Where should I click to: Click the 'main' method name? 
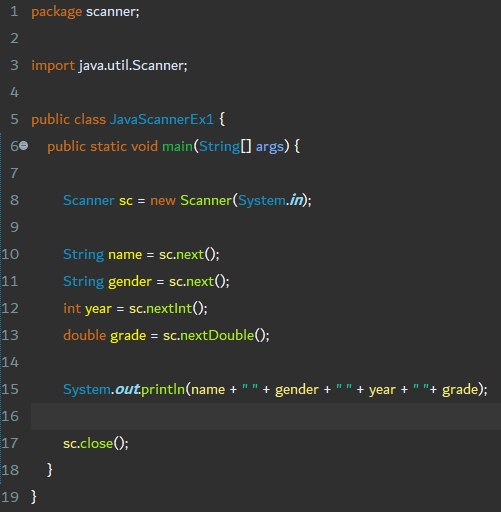pyautogui.click(x=177, y=146)
